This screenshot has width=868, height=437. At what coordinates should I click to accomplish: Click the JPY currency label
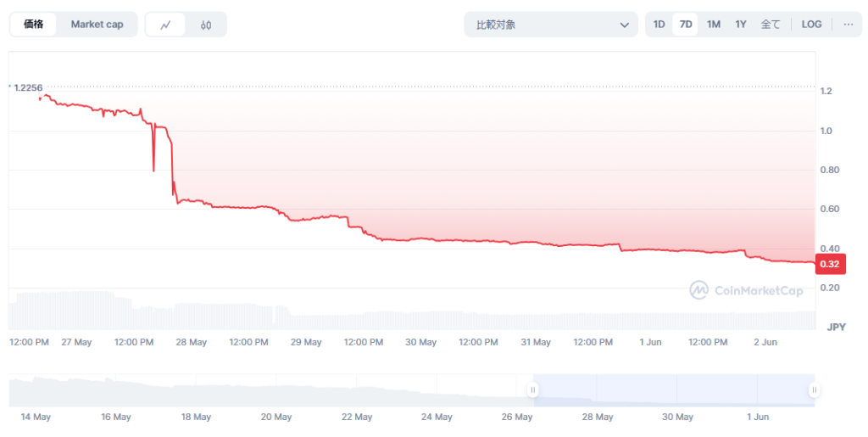[836, 327]
